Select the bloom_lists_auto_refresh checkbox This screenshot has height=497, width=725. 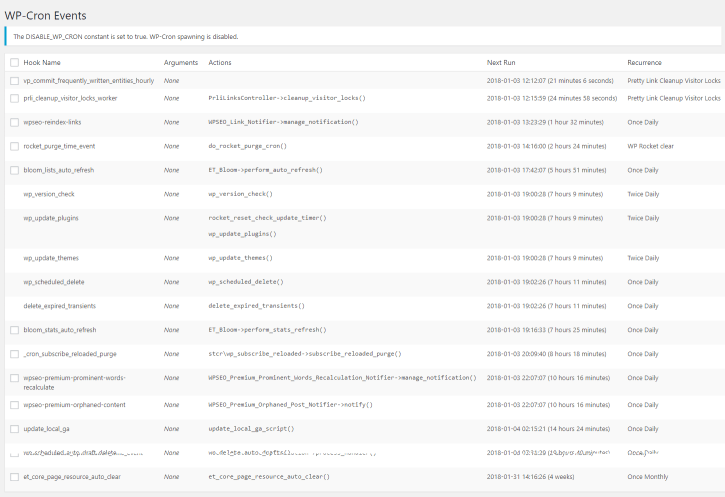coord(14,170)
